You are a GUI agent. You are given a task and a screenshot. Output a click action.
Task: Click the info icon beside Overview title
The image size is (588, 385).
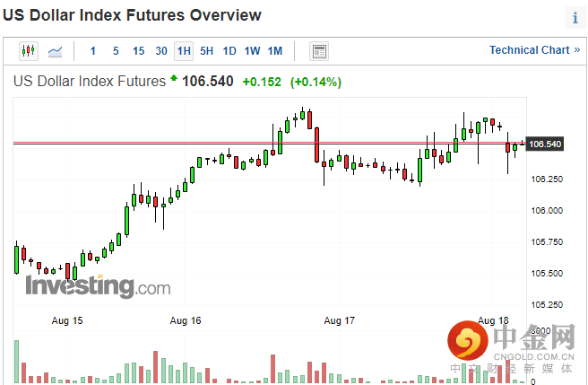point(575,17)
